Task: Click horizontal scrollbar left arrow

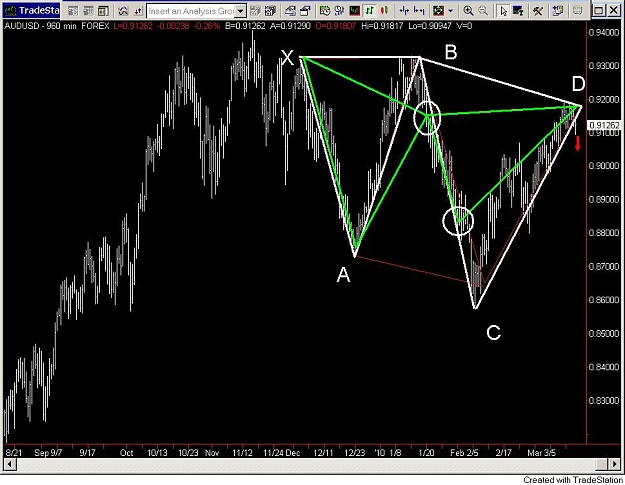Action: point(9,464)
